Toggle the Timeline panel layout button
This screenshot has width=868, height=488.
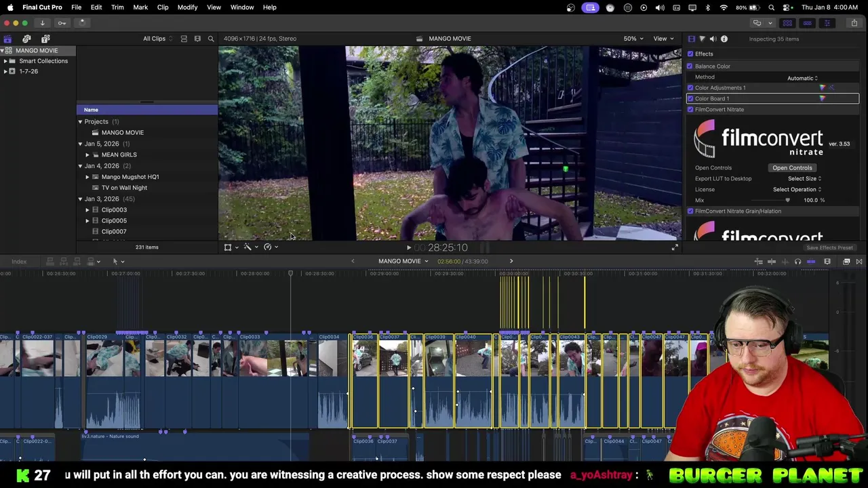click(x=807, y=22)
